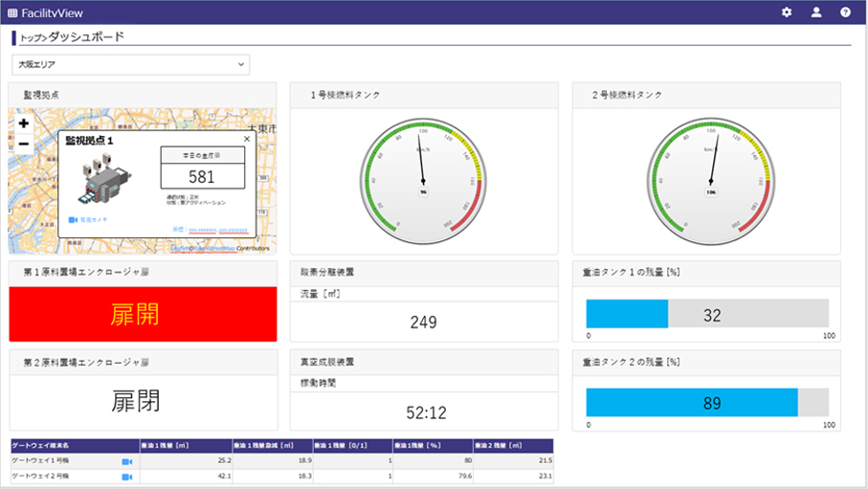Screen dimensions: 868x489
Task: Zoom out on the map
Action: [23, 144]
